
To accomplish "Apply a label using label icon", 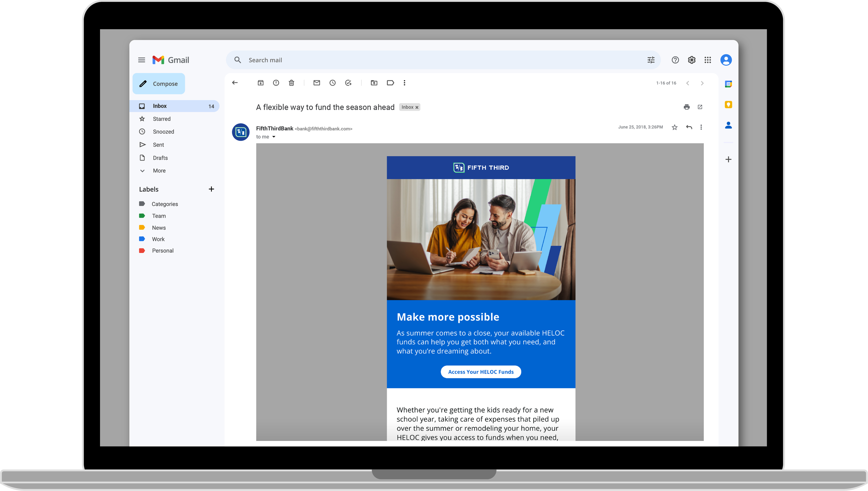I will point(390,83).
